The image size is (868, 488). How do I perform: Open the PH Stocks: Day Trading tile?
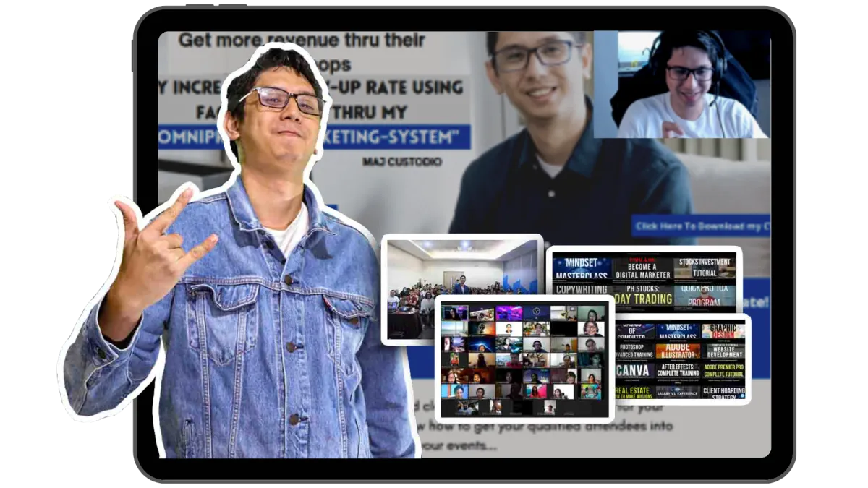[642, 295]
